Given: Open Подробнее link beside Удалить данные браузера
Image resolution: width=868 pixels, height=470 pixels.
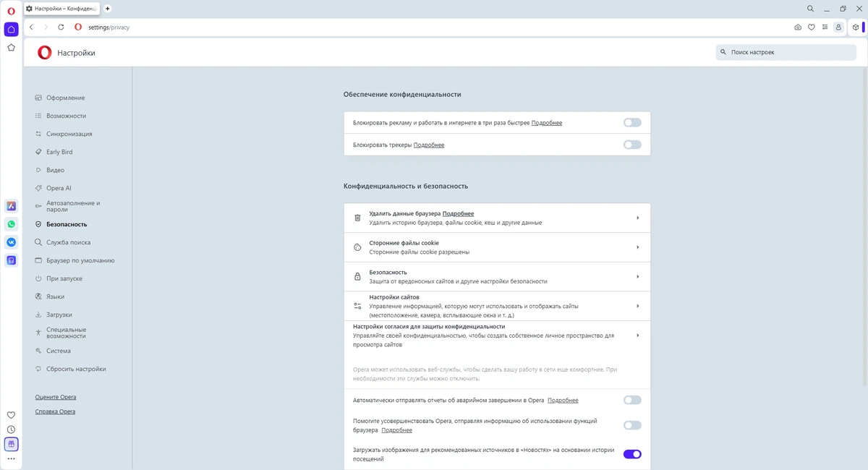Looking at the screenshot, I should [459, 213].
